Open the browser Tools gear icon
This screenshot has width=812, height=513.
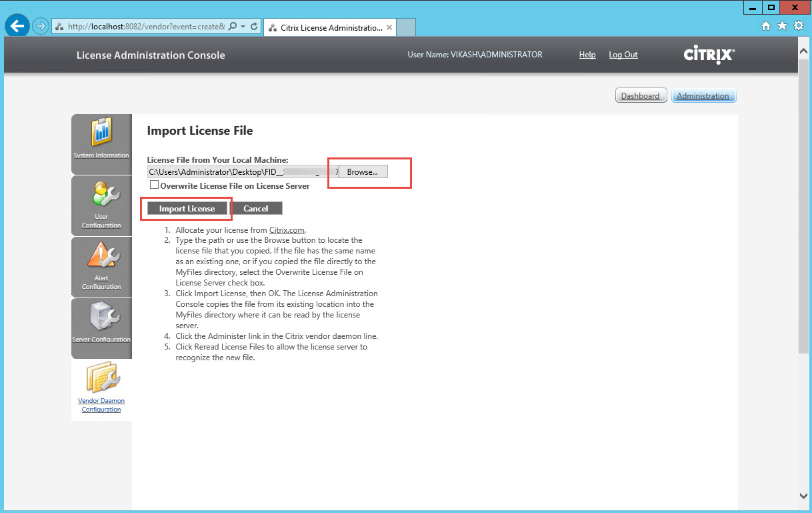[798, 26]
